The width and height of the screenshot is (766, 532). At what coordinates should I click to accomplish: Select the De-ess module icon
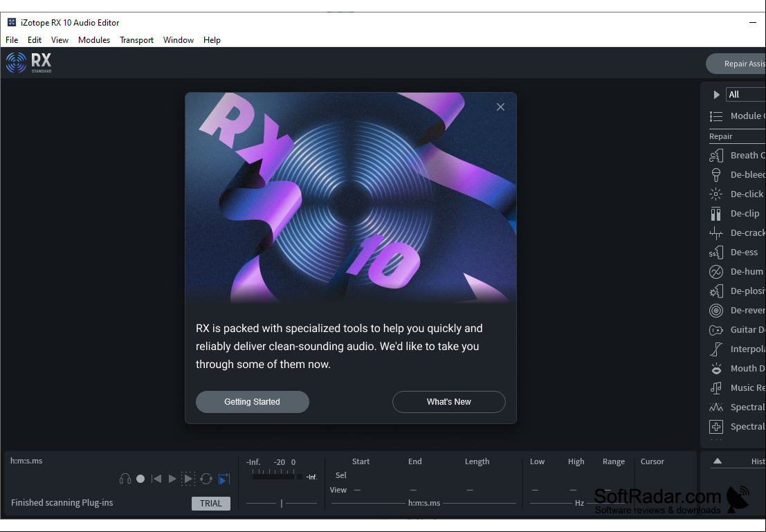716,252
